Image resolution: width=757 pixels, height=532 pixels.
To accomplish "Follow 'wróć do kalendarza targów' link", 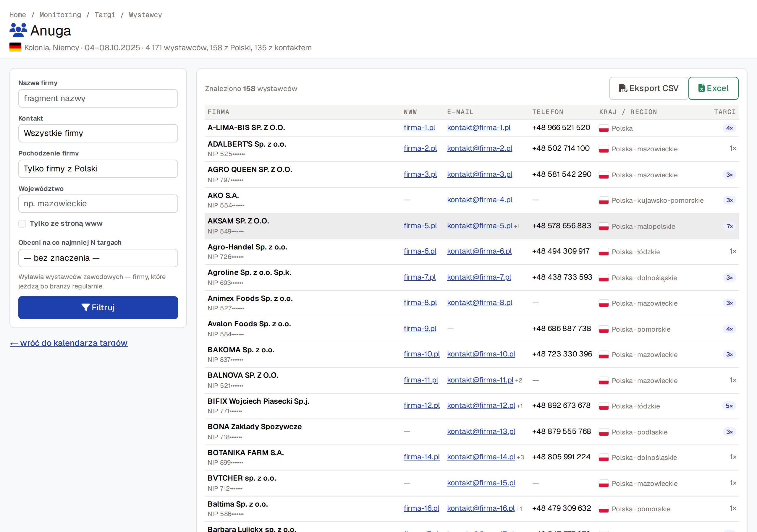I will (69, 343).
